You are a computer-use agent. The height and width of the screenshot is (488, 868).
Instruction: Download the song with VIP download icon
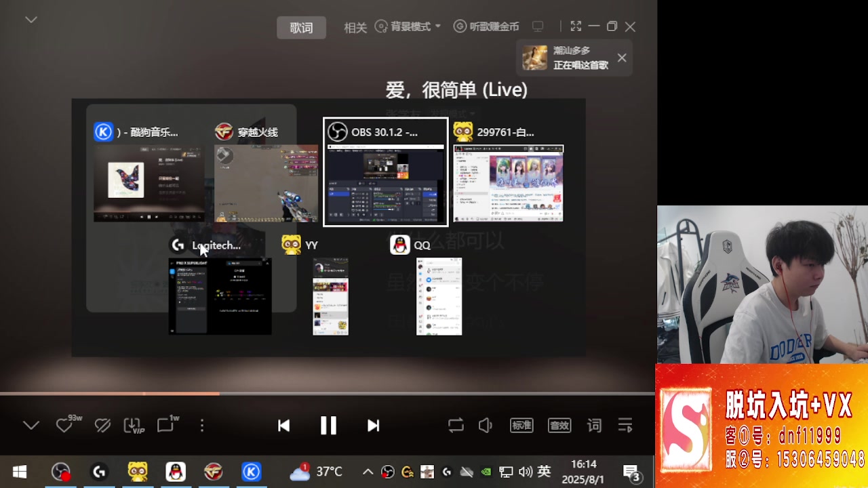[x=134, y=426]
